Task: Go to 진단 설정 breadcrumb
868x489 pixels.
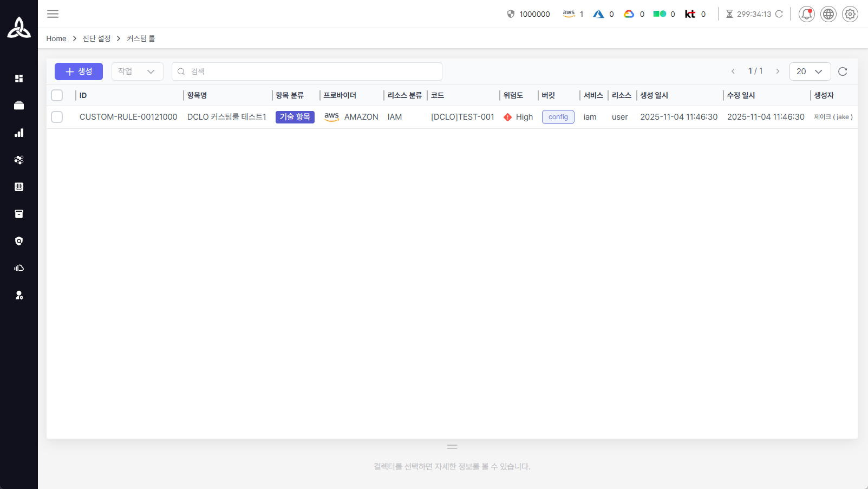Action: pyautogui.click(x=96, y=38)
